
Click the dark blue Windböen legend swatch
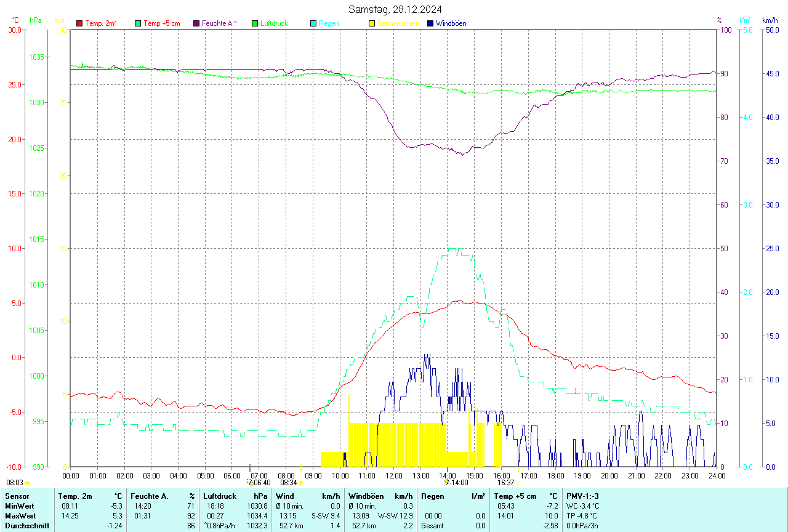click(430, 23)
